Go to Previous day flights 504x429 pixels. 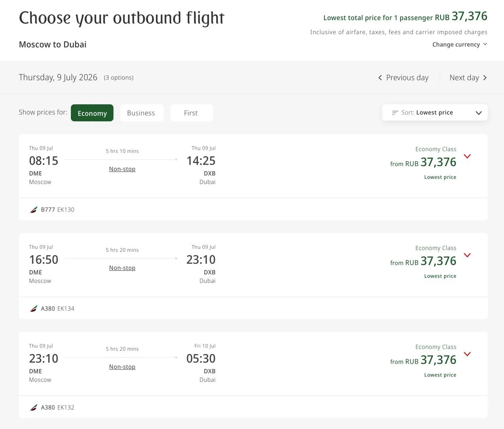click(403, 78)
